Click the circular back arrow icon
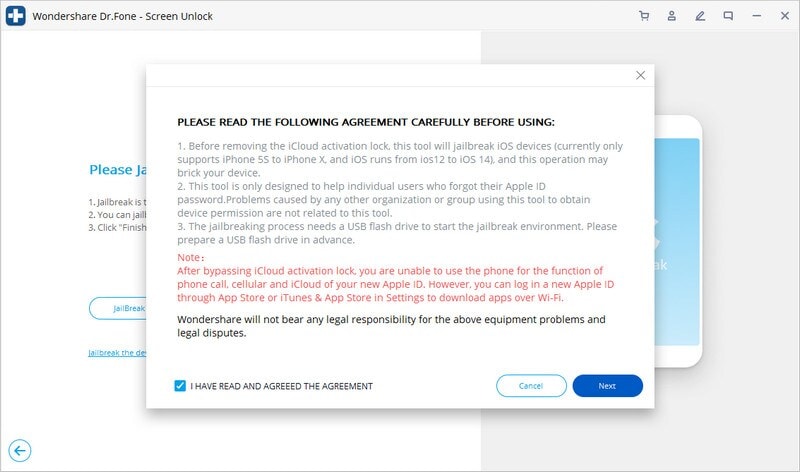Screen dimensions: 800x472 [20, 451]
